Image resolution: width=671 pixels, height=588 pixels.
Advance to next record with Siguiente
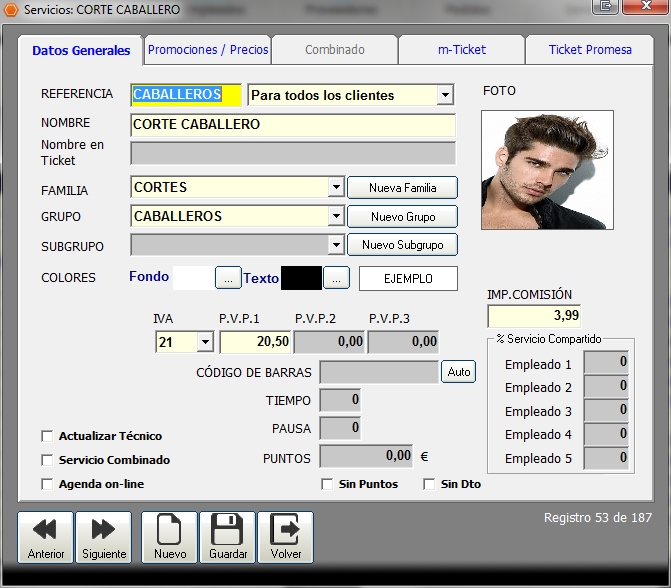(x=104, y=538)
